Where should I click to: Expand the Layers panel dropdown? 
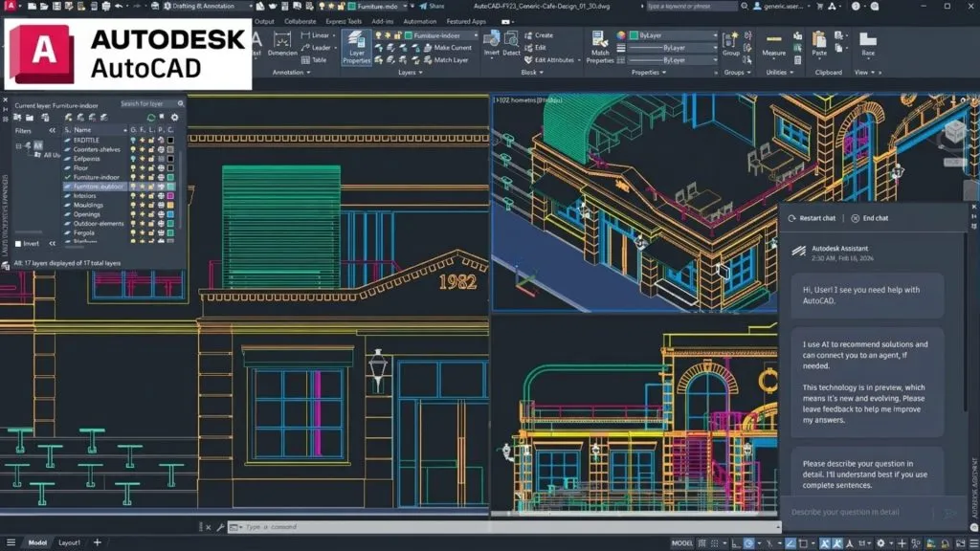coord(410,73)
